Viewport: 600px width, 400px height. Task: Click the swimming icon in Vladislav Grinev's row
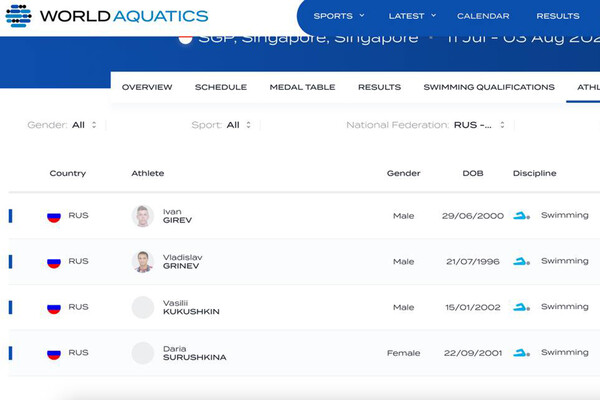521,262
